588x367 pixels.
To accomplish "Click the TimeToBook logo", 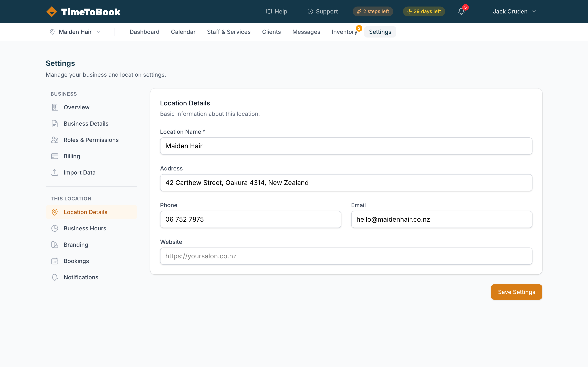I will point(83,11).
